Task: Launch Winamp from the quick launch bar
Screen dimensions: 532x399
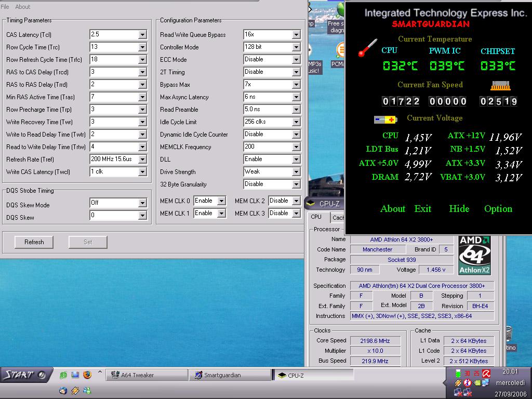Action: (x=75, y=391)
